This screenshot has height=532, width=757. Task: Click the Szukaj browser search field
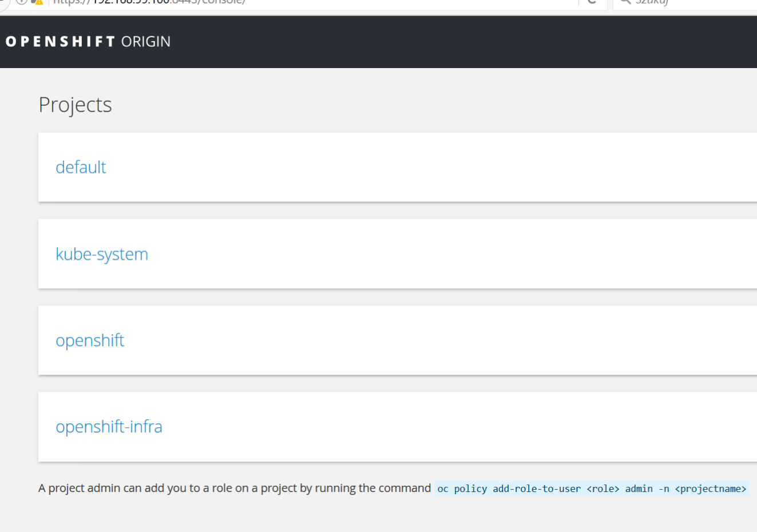[x=687, y=2]
